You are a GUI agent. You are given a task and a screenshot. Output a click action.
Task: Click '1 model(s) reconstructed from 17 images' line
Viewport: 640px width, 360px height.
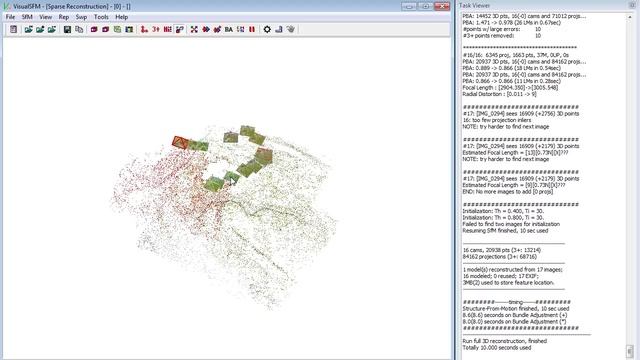513,270
